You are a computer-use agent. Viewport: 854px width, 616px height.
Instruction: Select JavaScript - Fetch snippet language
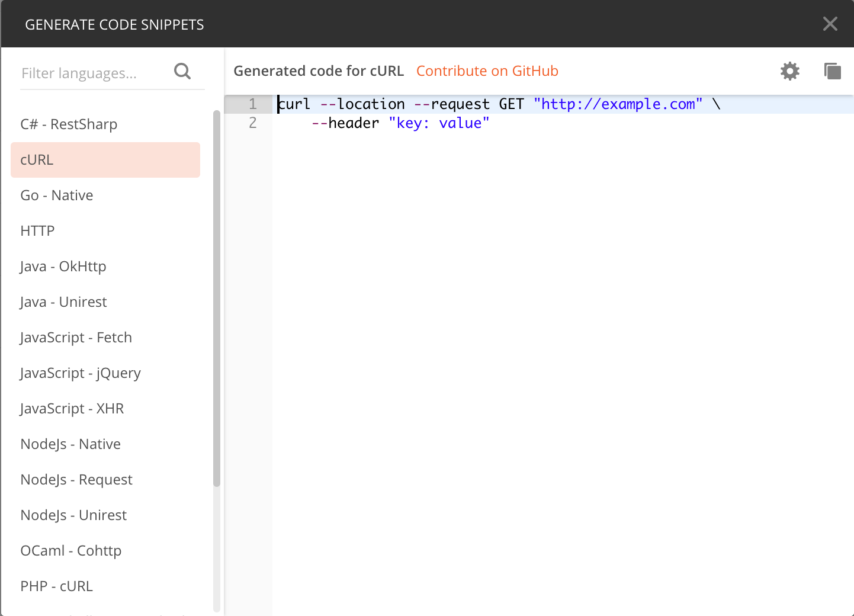click(76, 337)
